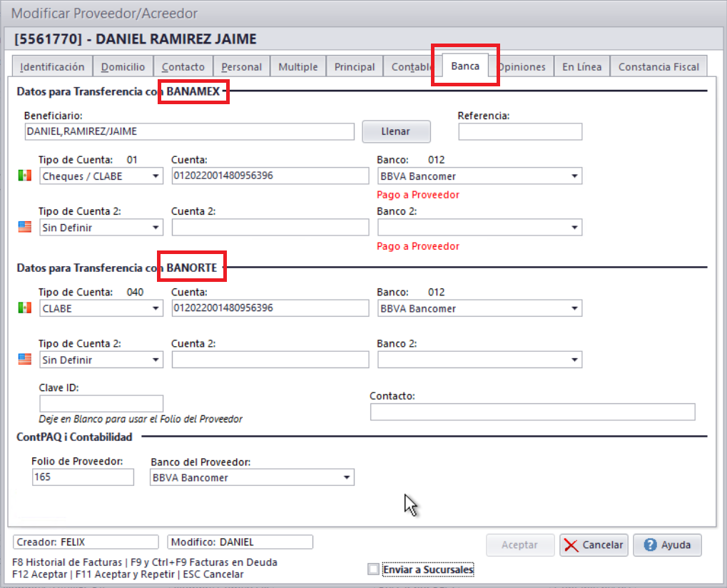Click the red X icon on Cancelar
This screenshot has height=588, width=727.
click(571, 545)
